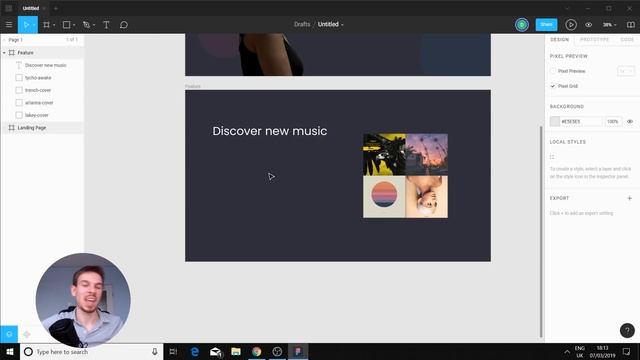This screenshot has height=360, width=640.
Task: Click Discover new music heading on canvas
Action: point(269,131)
